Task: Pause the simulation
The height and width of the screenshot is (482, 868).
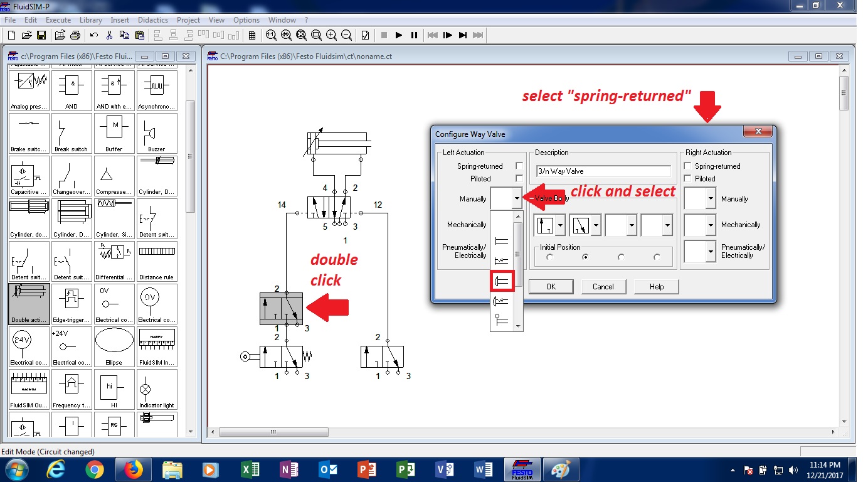Action: 414,35
